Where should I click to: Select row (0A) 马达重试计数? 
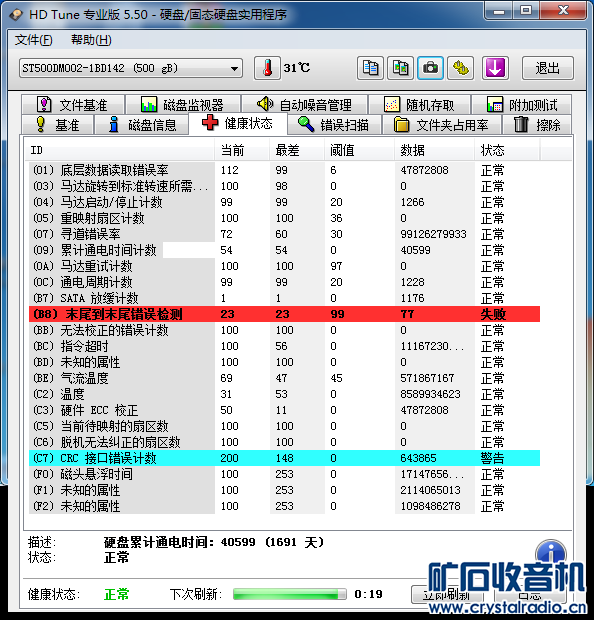[x=284, y=266]
